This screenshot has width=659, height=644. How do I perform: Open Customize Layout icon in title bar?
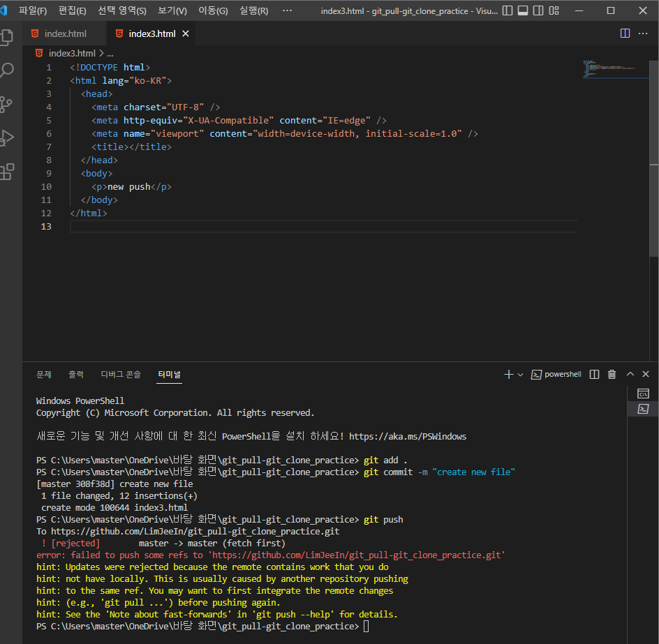554,10
